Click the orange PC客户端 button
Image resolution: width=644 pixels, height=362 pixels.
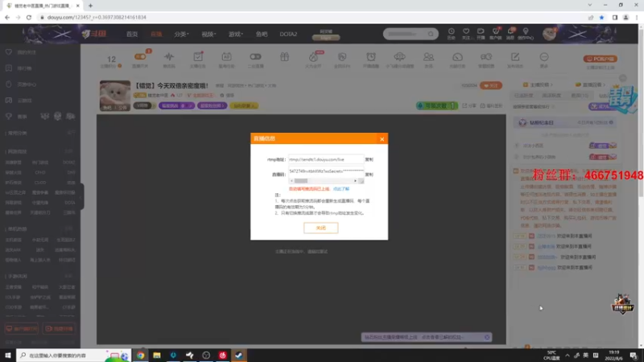[600, 59]
